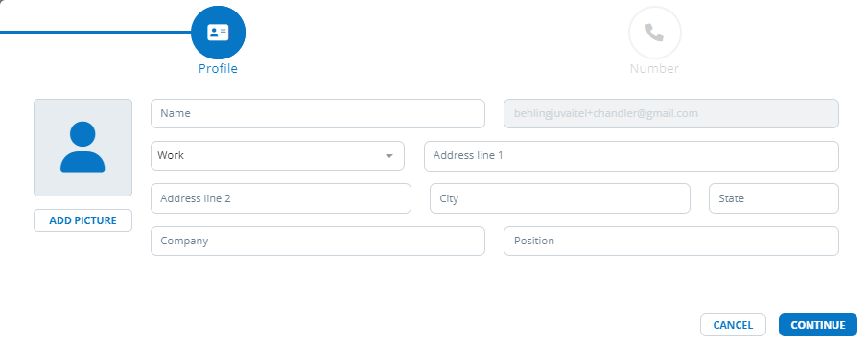Screen dimensions: 868x345
Task: Click the phone icon for Number step
Action: pyautogui.click(x=654, y=33)
